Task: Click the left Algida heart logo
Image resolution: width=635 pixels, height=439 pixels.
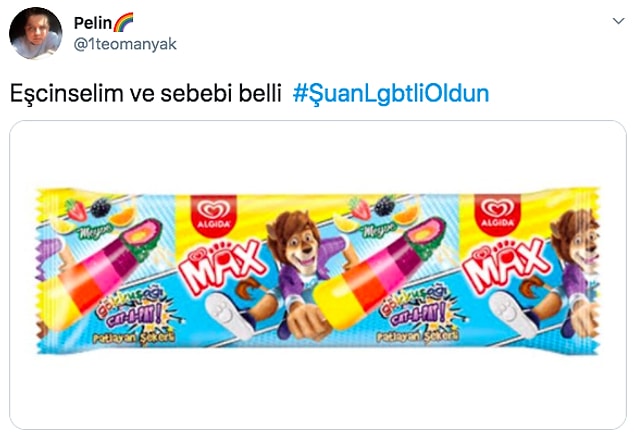Action: (213, 215)
